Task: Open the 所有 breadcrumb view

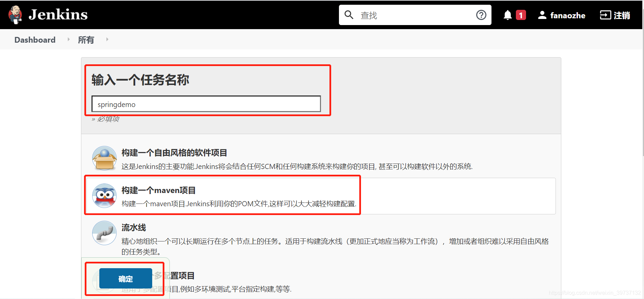Action: click(86, 40)
